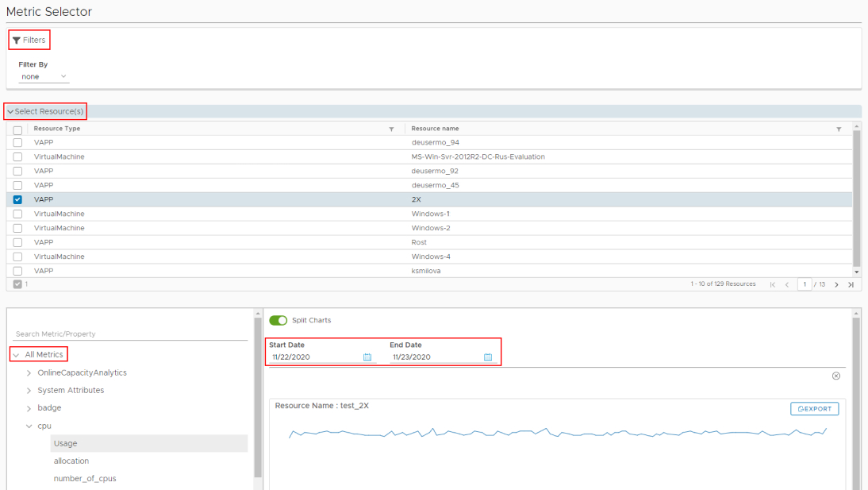Click the Filters funnel icon
This screenshot has width=868, height=490.
(16, 41)
